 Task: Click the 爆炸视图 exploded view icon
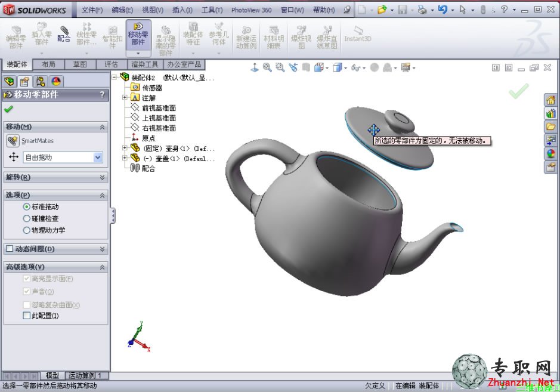click(x=301, y=37)
